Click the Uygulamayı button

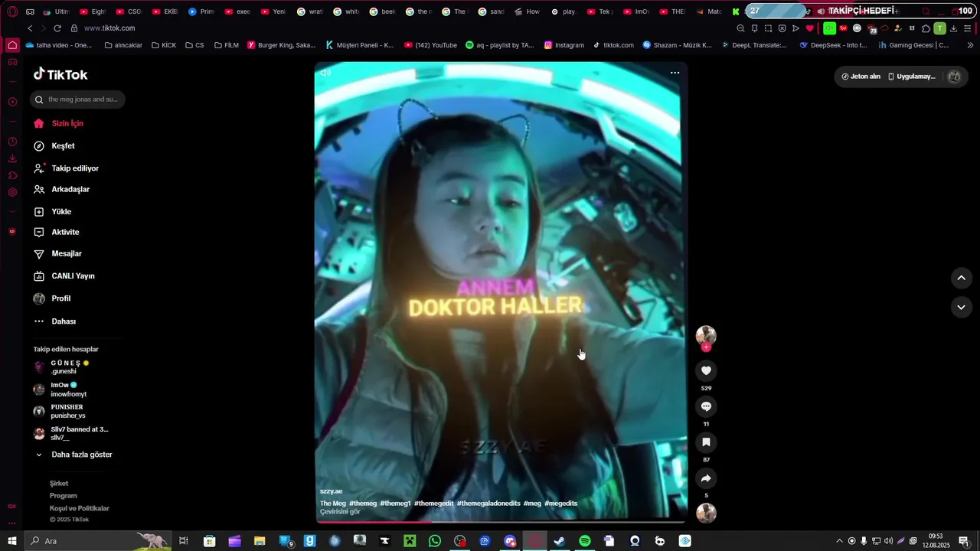coord(912,77)
